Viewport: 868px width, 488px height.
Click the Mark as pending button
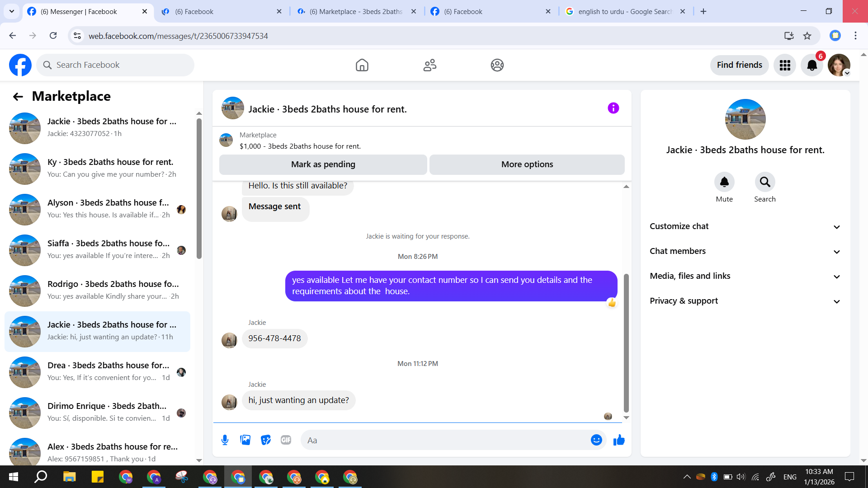[x=323, y=164]
